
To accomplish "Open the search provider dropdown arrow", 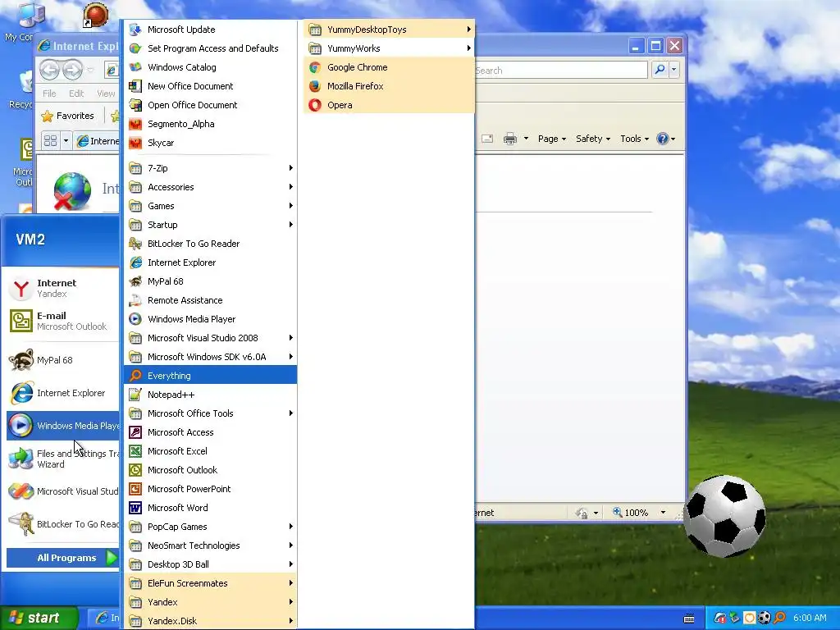I will (674, 70).
